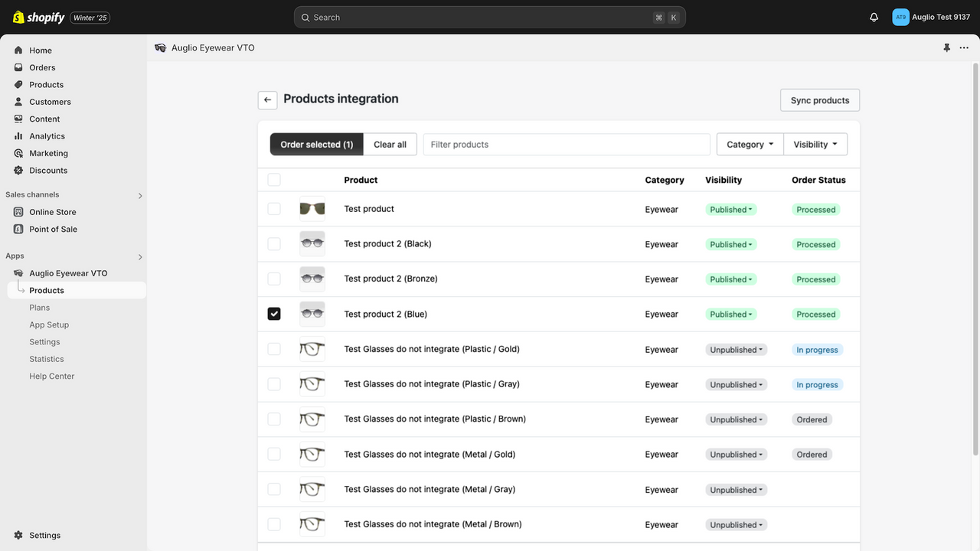The width and height of the screenshot is (980, 551).
Task: Open the Plans page in the app menu
Action: (40, 308)
